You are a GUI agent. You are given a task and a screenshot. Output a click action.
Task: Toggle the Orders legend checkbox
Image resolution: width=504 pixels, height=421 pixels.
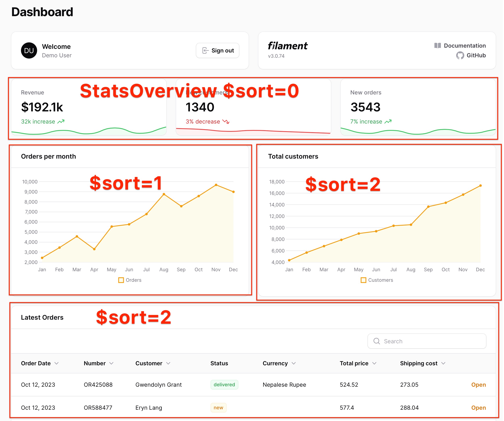pyautogui.click(x=121, y=280)
